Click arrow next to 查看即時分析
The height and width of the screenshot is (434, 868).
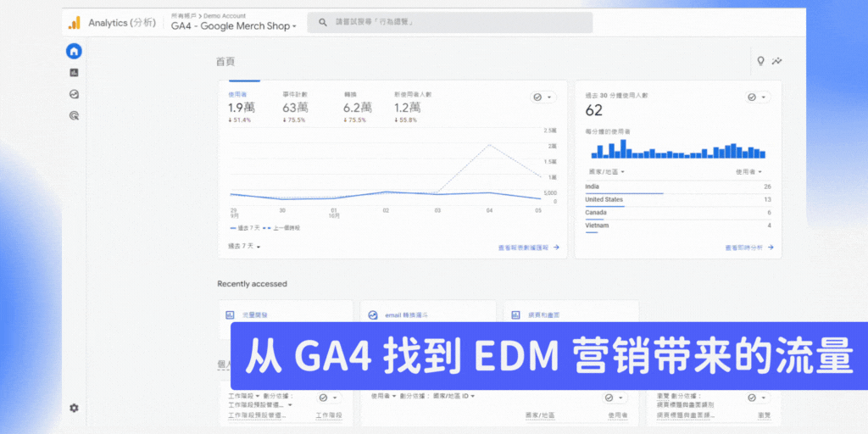(x=770, y=248)
